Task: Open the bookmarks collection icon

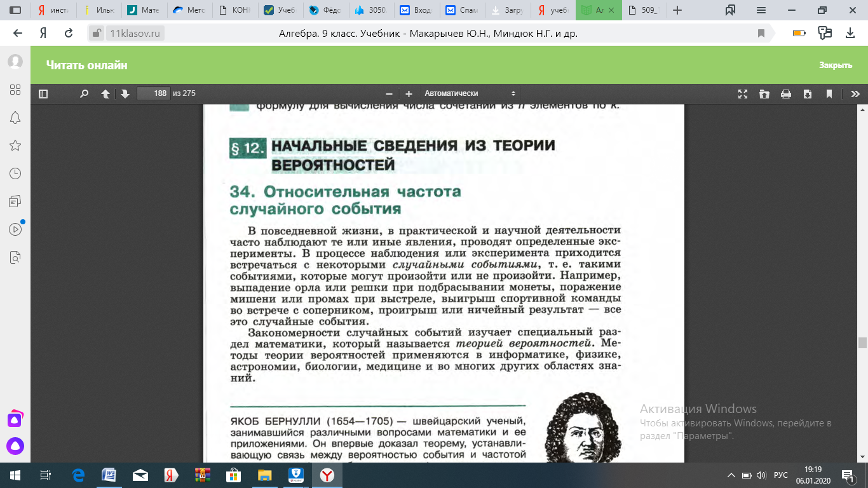Action: click(730, 10)
